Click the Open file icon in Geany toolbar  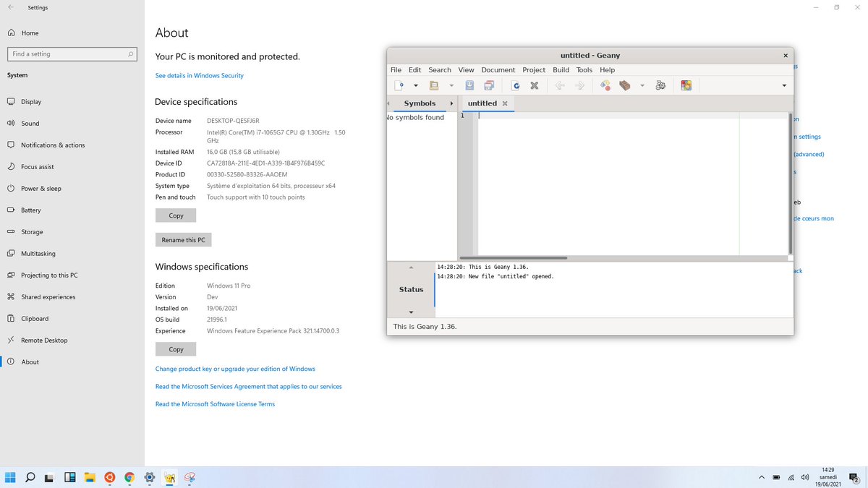click(x=435, y=85)
